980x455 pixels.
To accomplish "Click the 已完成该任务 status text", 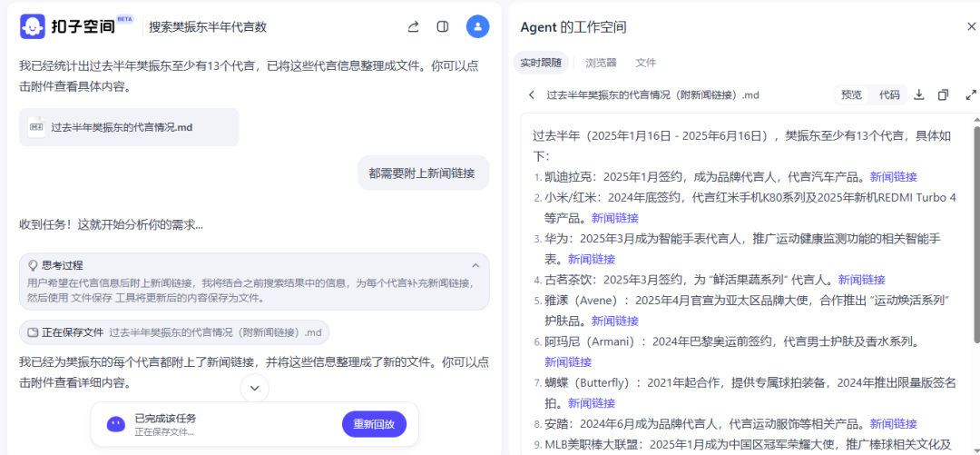I will point(166,418).
